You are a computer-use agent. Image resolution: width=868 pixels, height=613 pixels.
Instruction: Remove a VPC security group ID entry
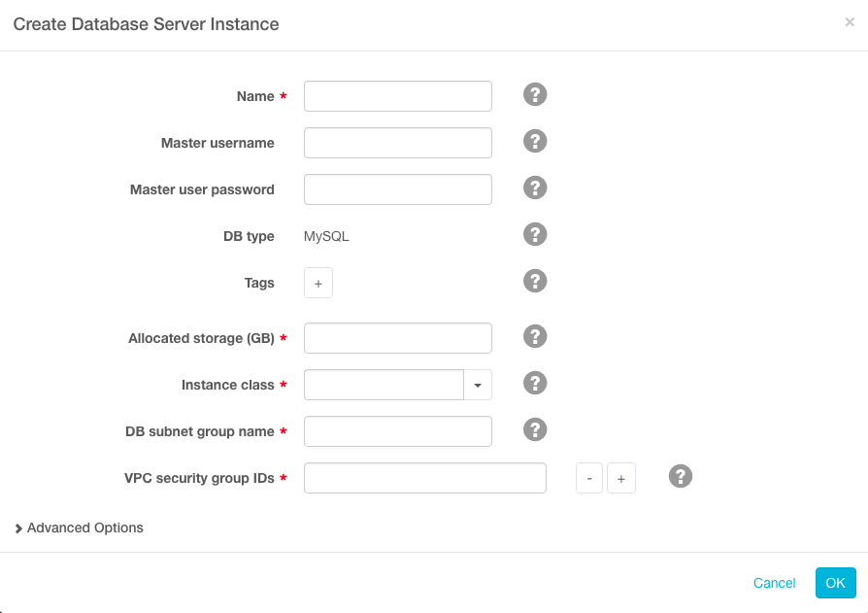pyautogui.click(x=589, y=479)
